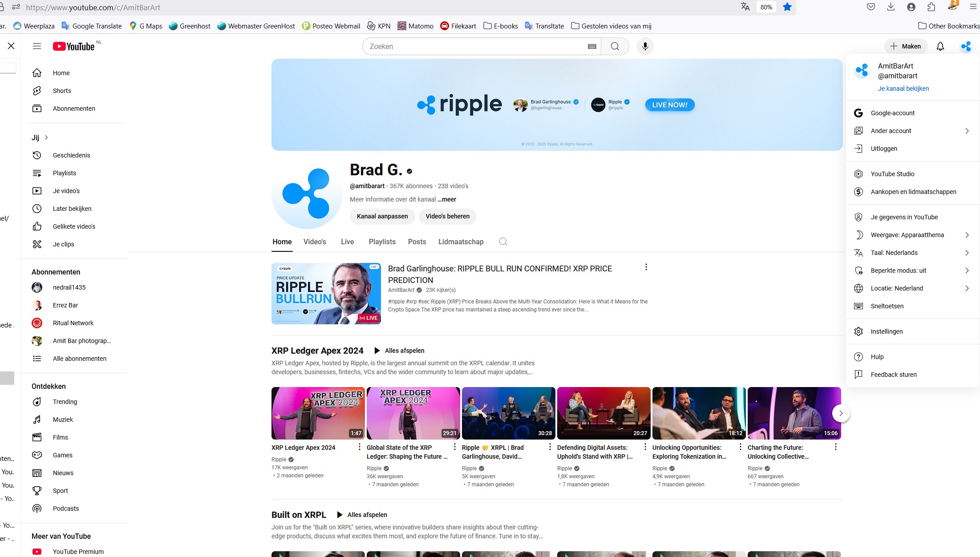Open three-dot menu for live video
This screenshot has width=980, height=557.
pos(646,267)
